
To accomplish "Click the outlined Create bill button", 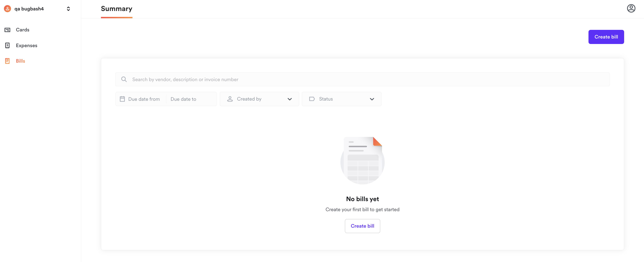I will (x=362, y=226).
